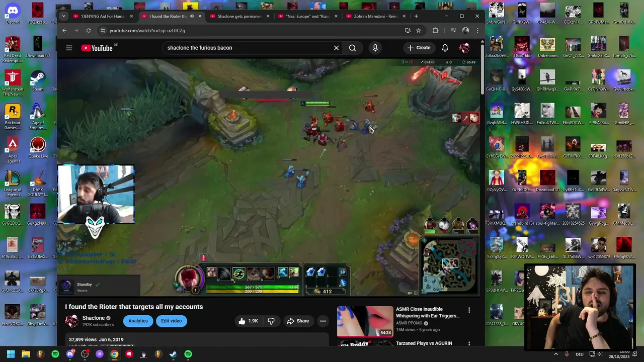Click the Shaclone channel avatar
Viewport: 644px width, 362px height.
pyautogui.click(x=72, y=321)
